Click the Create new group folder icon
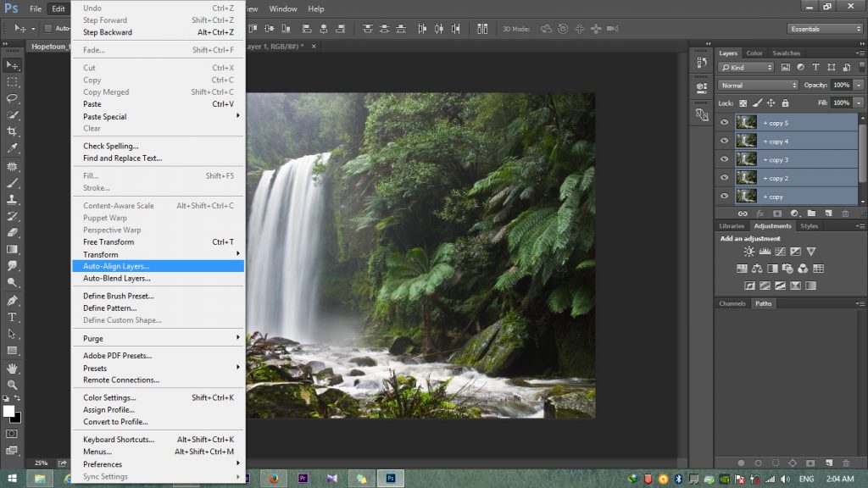868x488 pixels. click(x=811, y=213)
